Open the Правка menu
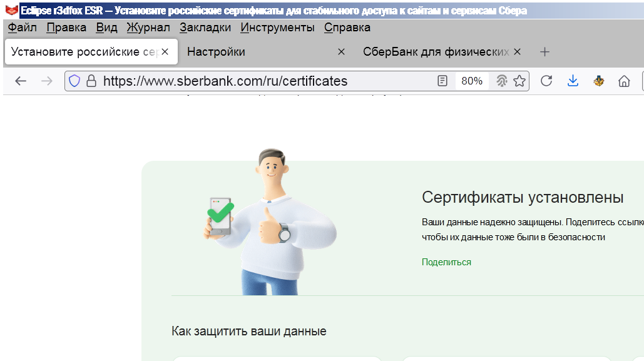The width and height of the screenshot is (644, 361). [x=66, y=28]
